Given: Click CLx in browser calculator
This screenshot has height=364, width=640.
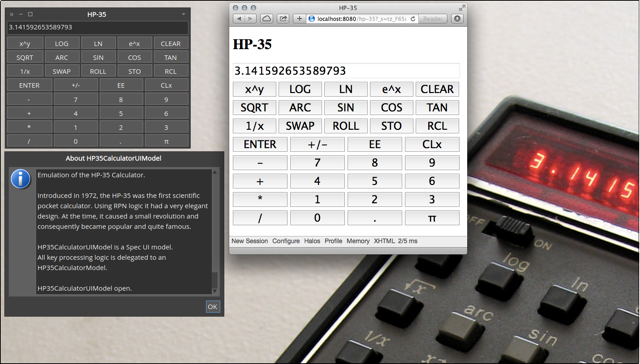Looking at the screenshot, I should coord(432,144).
